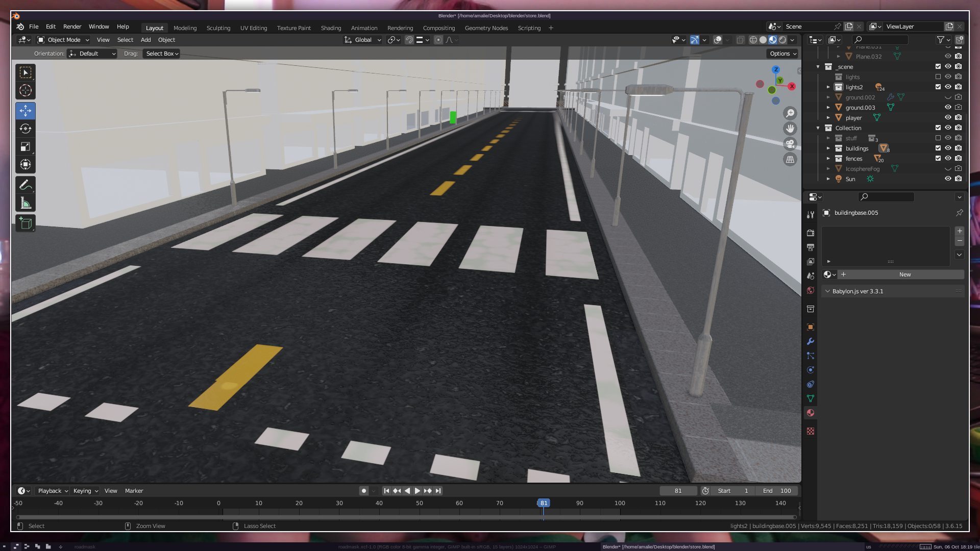Open Material properties tab
The width and height of the screenshot is (980, 551).
point(811,413)
